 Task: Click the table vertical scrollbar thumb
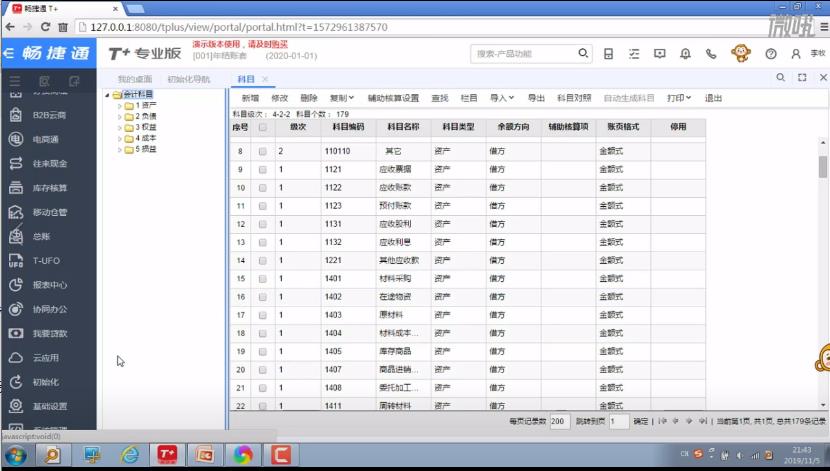point(823,166)
